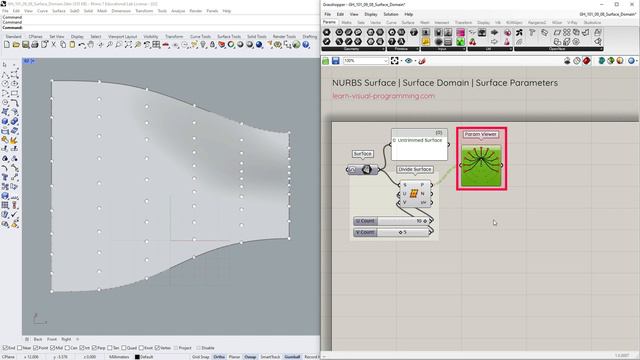640x360 pixels.
Task: Click the Grasshopper eye named-views icon
Action: coord(408,61)
